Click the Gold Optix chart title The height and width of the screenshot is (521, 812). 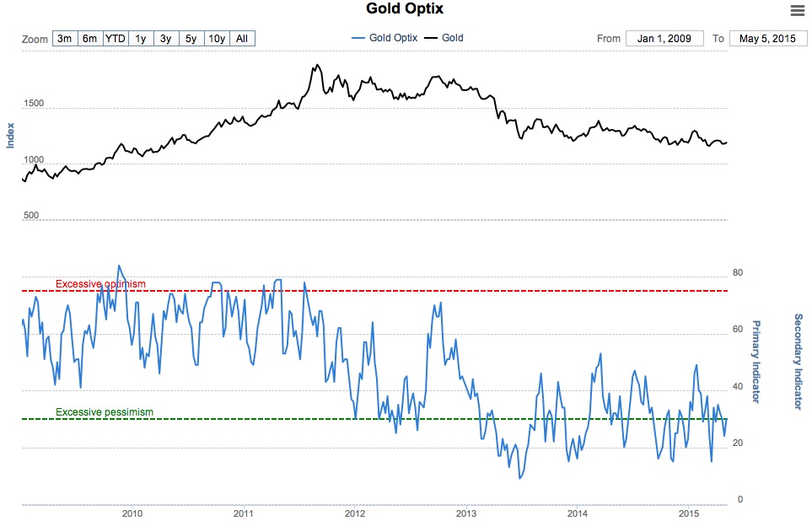click(x=405, y=9)
